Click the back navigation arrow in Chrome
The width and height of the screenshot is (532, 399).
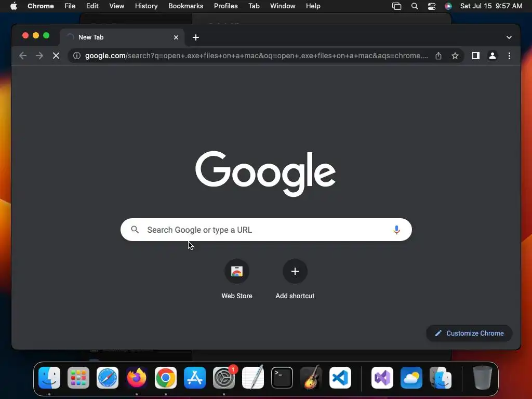(23, 56)
